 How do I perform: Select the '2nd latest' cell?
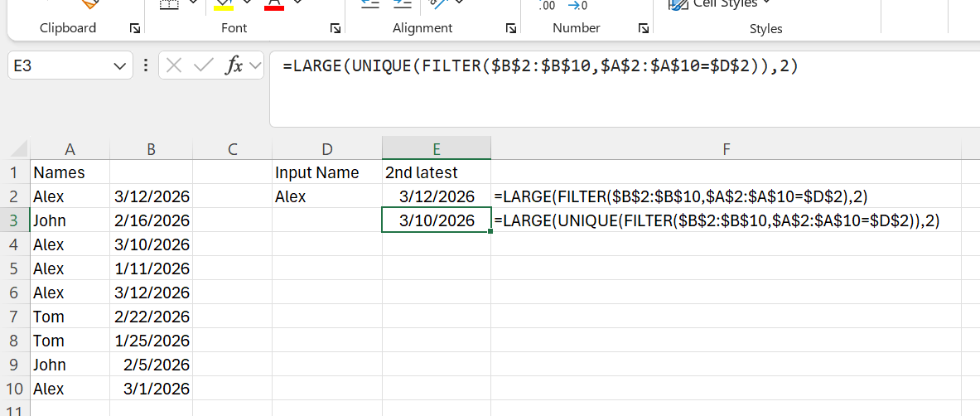437,172
